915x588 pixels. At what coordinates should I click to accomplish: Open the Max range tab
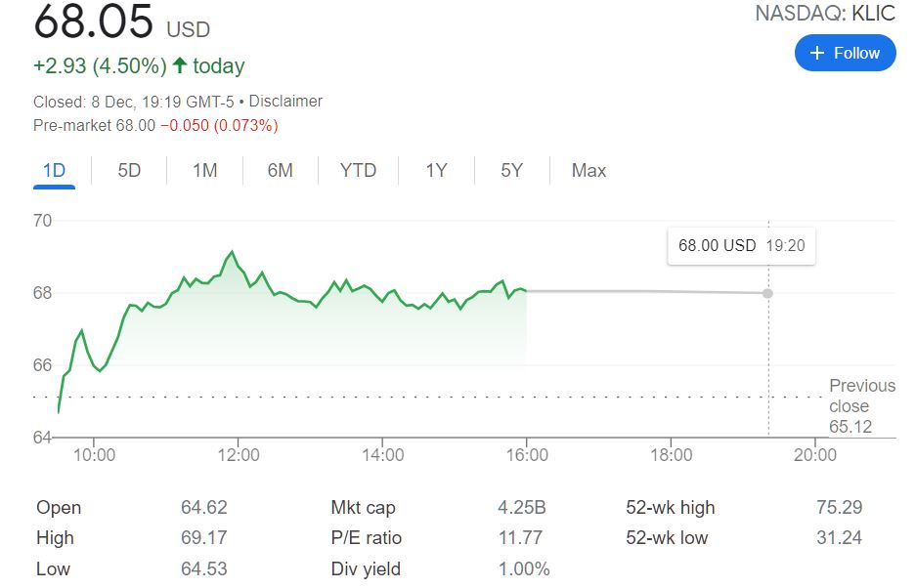point(588,170)
